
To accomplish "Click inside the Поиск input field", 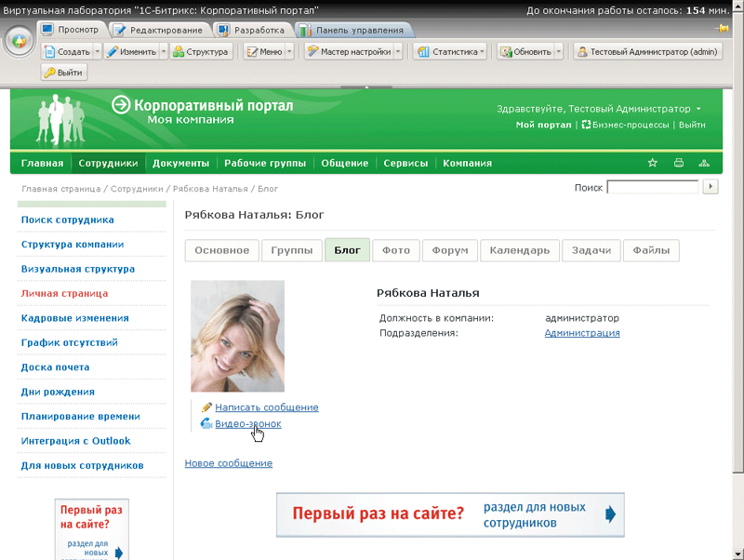I will point(653,187).
